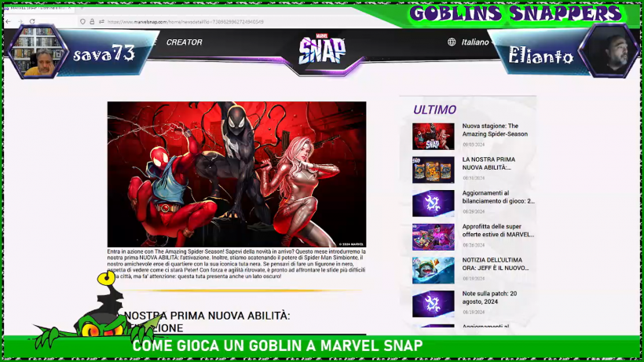
Task: Open 'Approfitta delle super offerte estive' link
Action: coord(498,231)
